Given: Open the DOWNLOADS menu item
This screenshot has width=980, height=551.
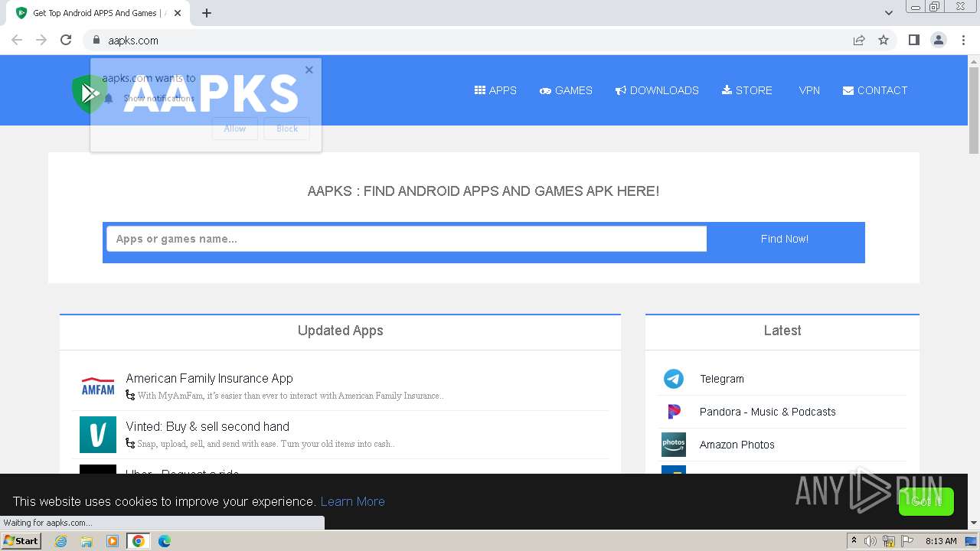Looking at the screenshot, I should pyautogui.click(x=657, y=90).
